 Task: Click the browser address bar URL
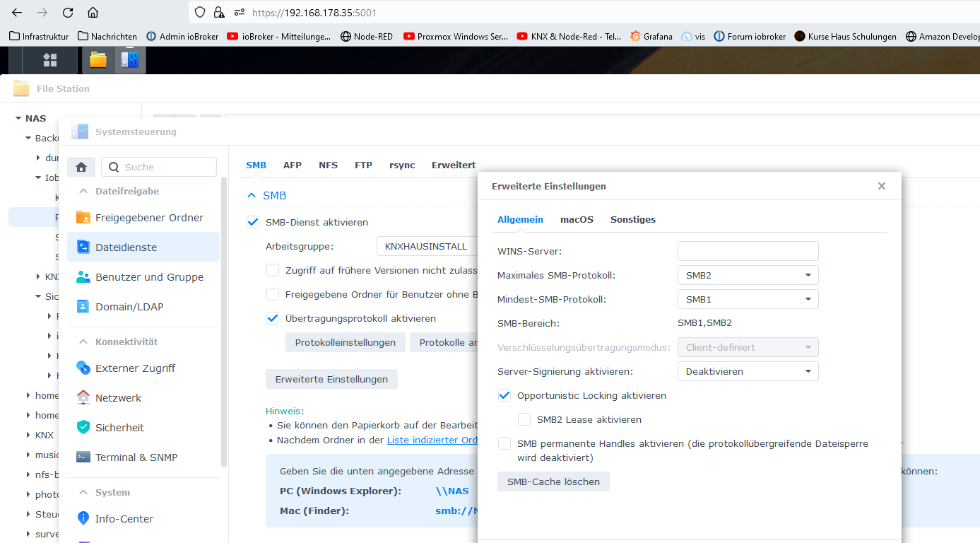(x=314, y=12)
